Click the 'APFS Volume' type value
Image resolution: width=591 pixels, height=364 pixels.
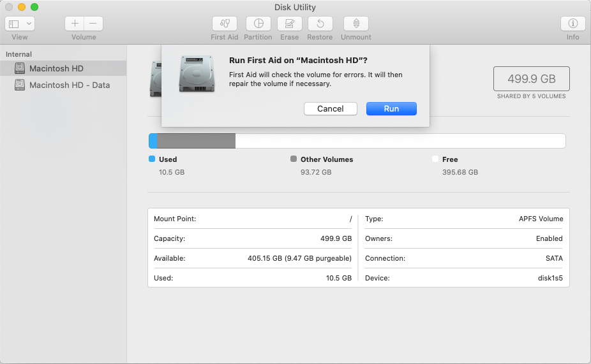[541, 219]
